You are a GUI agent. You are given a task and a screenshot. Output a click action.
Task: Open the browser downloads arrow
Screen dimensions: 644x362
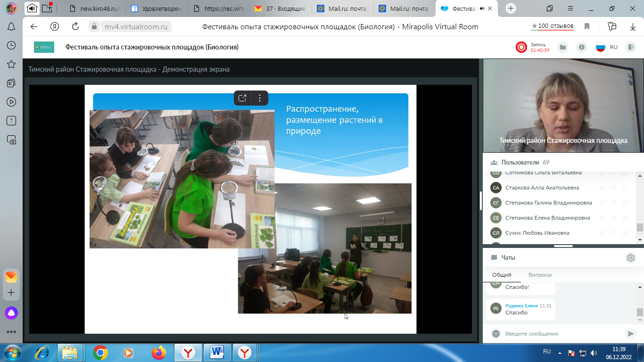[633, 27]
